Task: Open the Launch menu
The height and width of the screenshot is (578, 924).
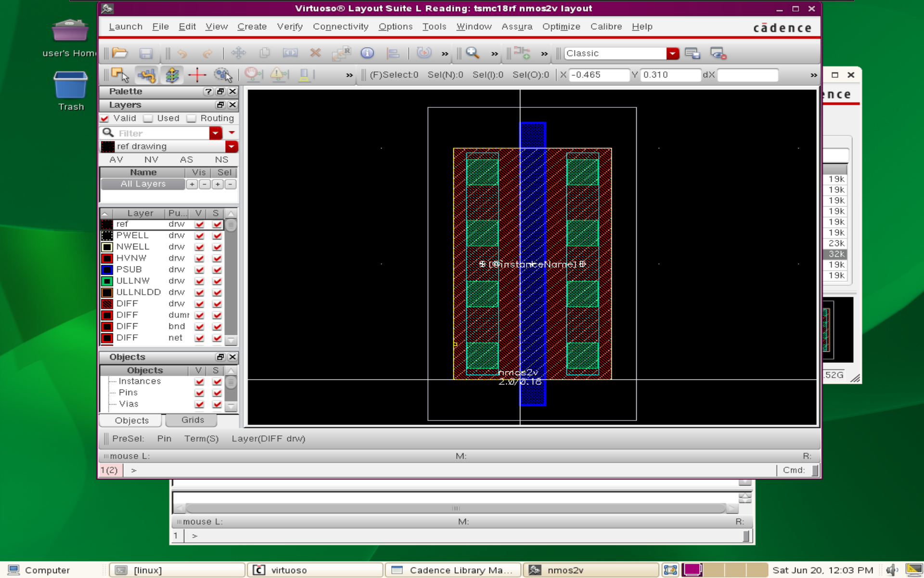Action: coord(126,27)
